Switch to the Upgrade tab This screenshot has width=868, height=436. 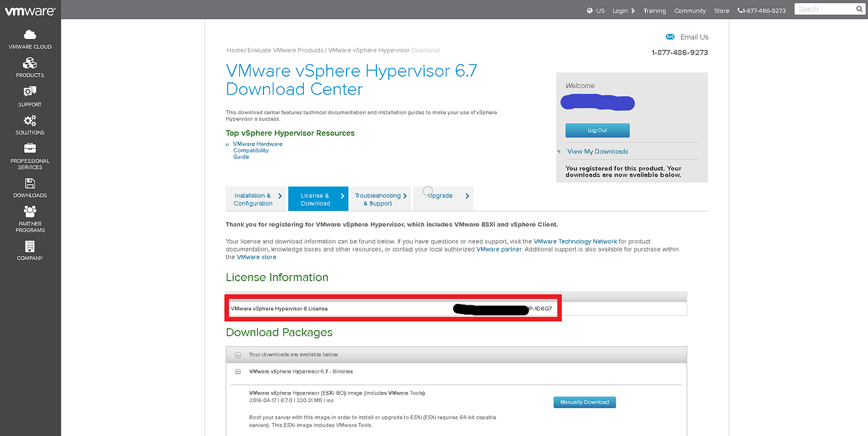coord(443,199)
